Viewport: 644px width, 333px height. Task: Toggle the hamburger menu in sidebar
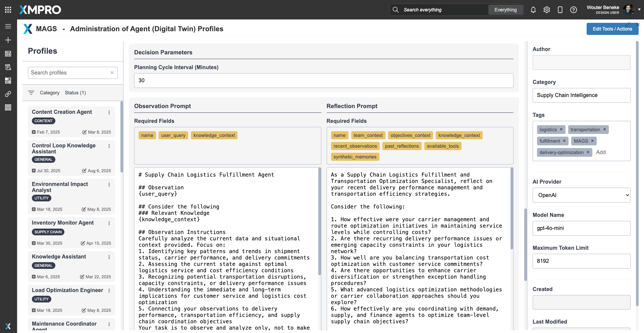tap(8, 26)
